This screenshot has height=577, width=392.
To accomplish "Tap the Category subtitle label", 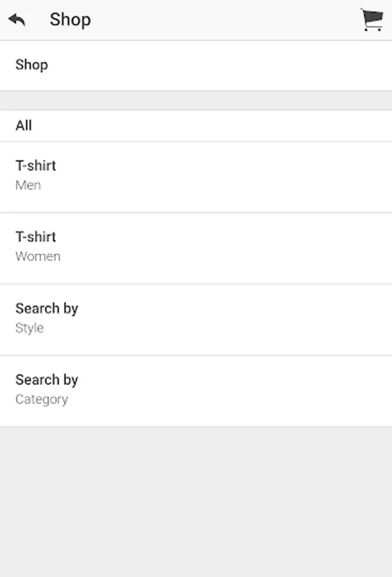I will pyautogui.click(x=42, y=399).
